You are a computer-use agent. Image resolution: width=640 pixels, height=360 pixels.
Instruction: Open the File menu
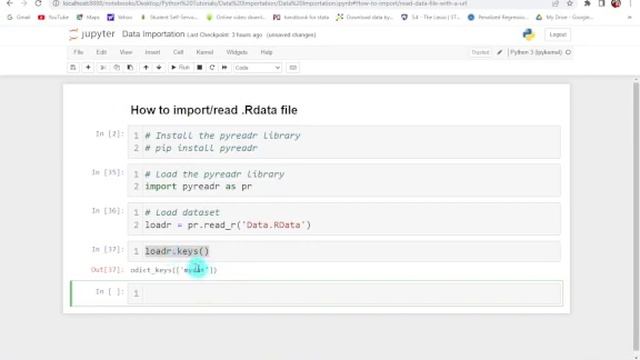78,52
